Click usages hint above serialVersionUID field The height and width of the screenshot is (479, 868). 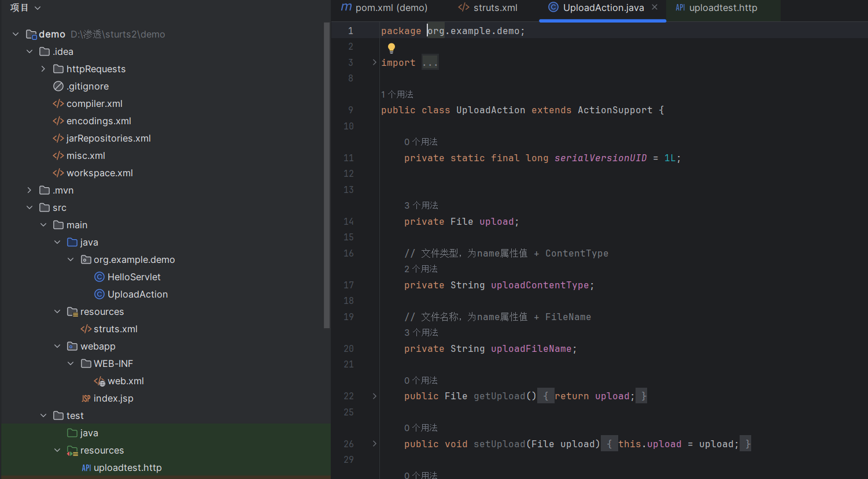tap(421, 142)
